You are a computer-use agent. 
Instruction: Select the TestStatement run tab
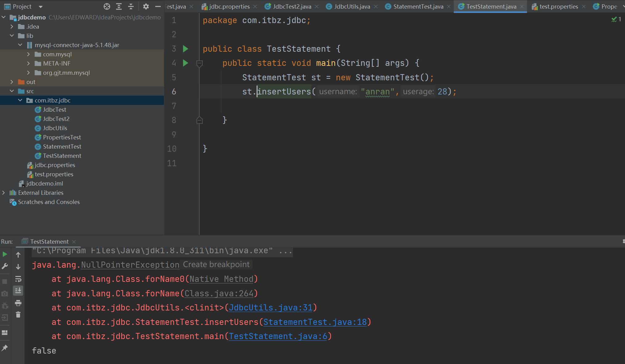(49, 242)
